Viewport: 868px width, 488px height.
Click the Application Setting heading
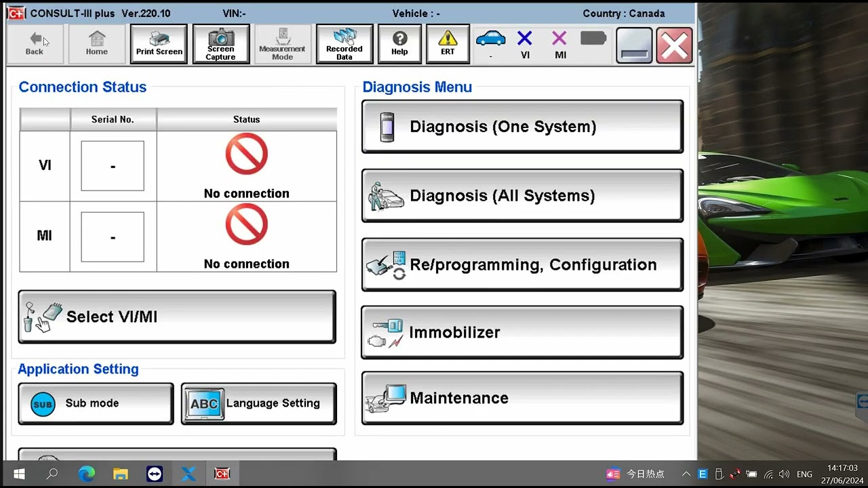pos(78,369)
